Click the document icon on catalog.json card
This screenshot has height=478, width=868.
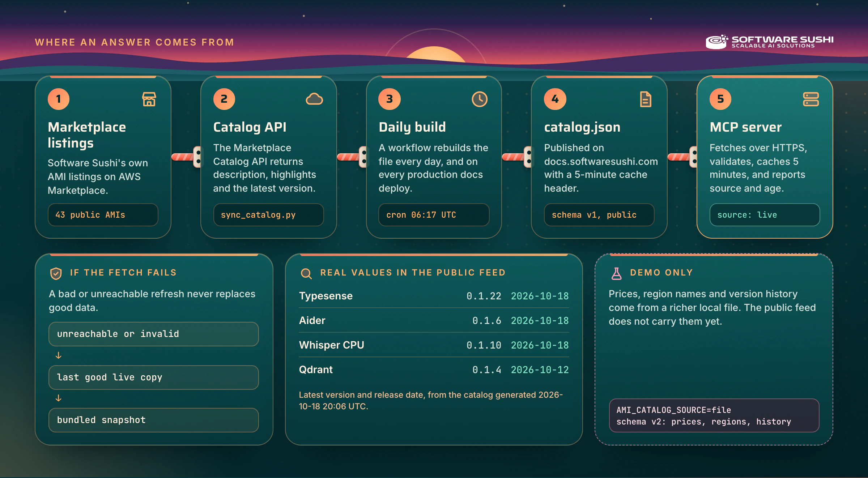(x=646, y=99)
